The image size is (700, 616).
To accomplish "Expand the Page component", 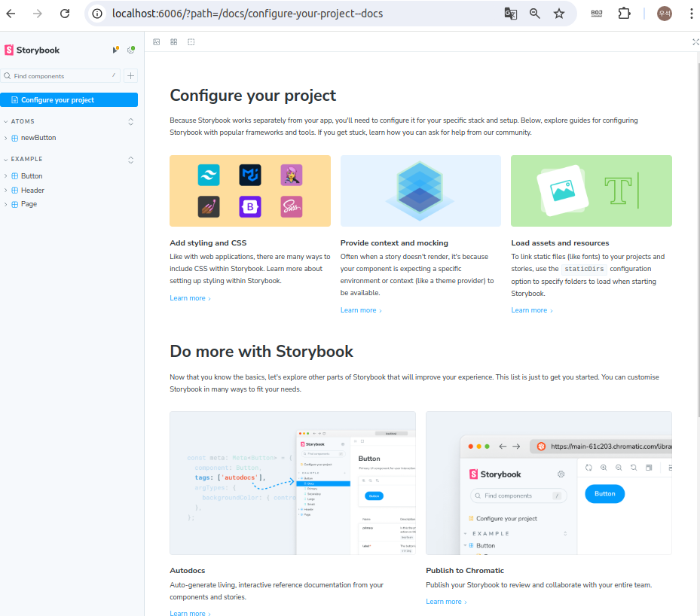I will 24,204.
